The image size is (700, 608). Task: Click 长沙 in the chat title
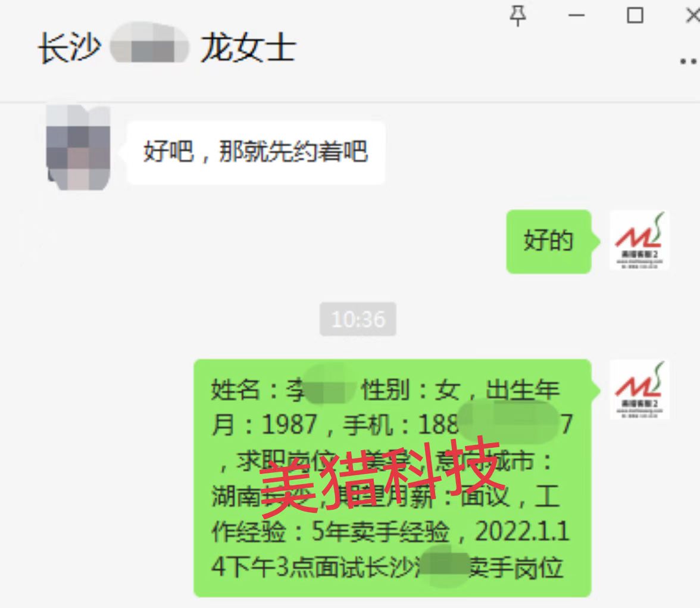pyautogui.click(x=70, y=48)
